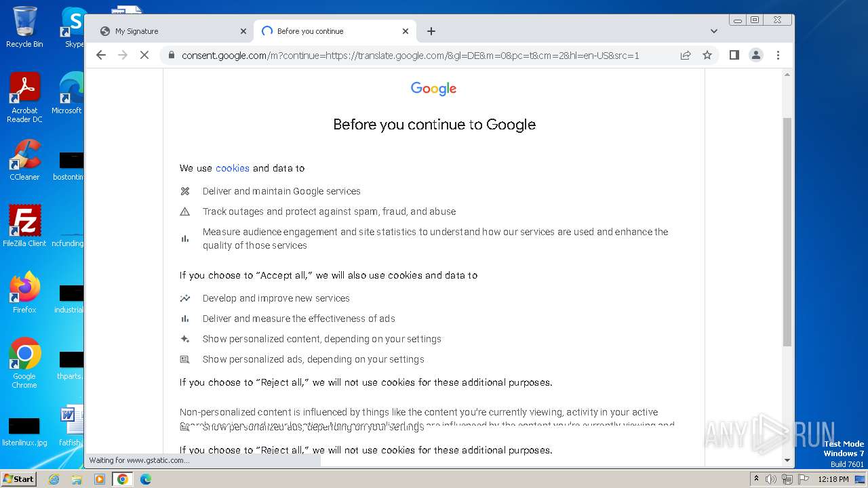Viewport: 868px width, 488px height.
Task: Open Firefox desktop icon
Action: [x=24, y=293]
